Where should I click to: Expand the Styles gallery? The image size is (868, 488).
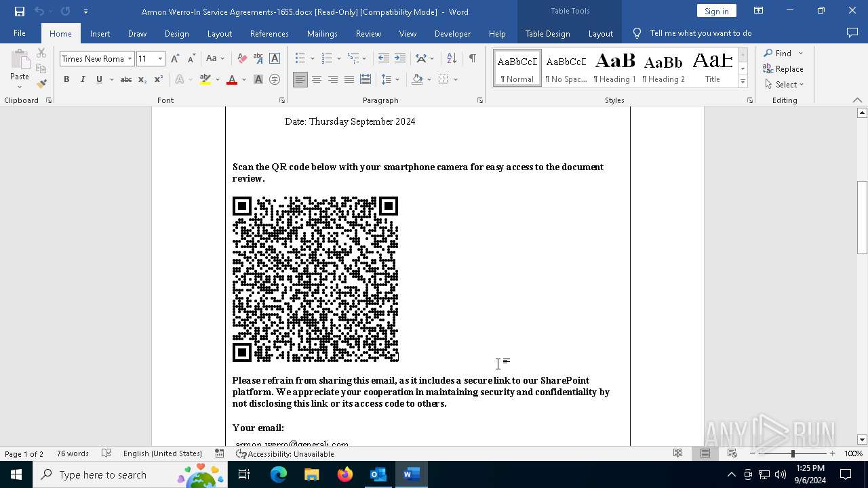(x=743, y=81)
